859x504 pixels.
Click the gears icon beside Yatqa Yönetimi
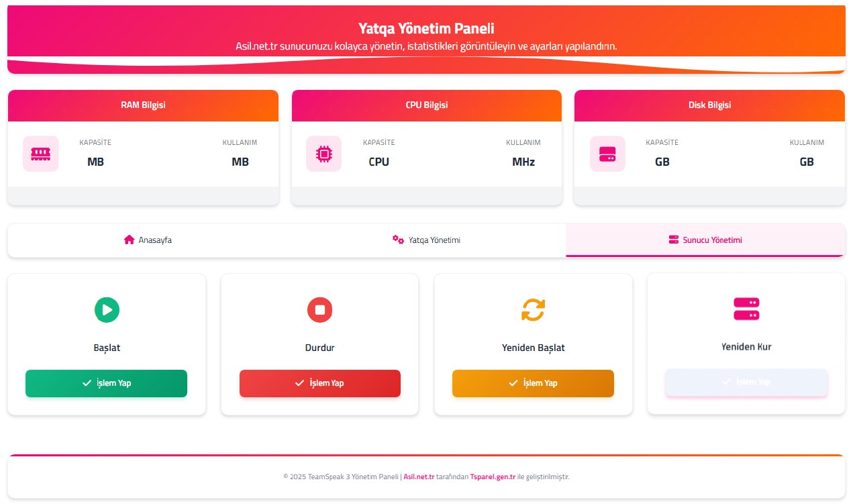pyautogui.click(x=398, y=240)
